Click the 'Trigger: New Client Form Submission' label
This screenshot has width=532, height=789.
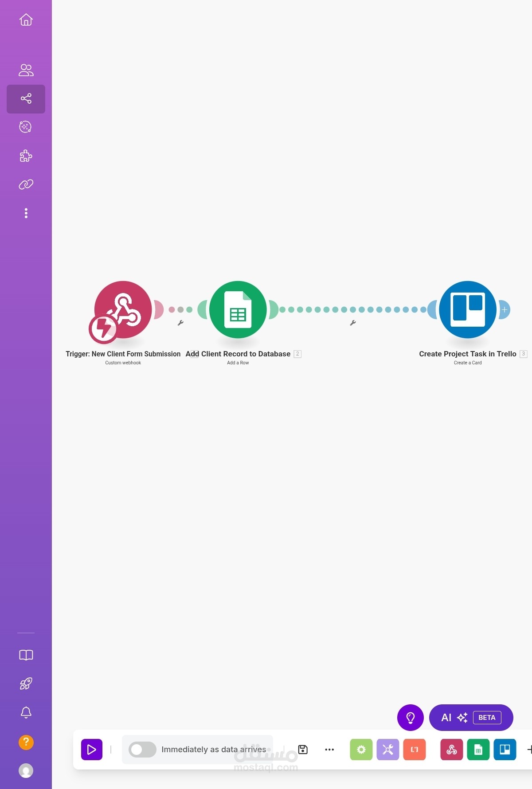[x=123, y=354]
